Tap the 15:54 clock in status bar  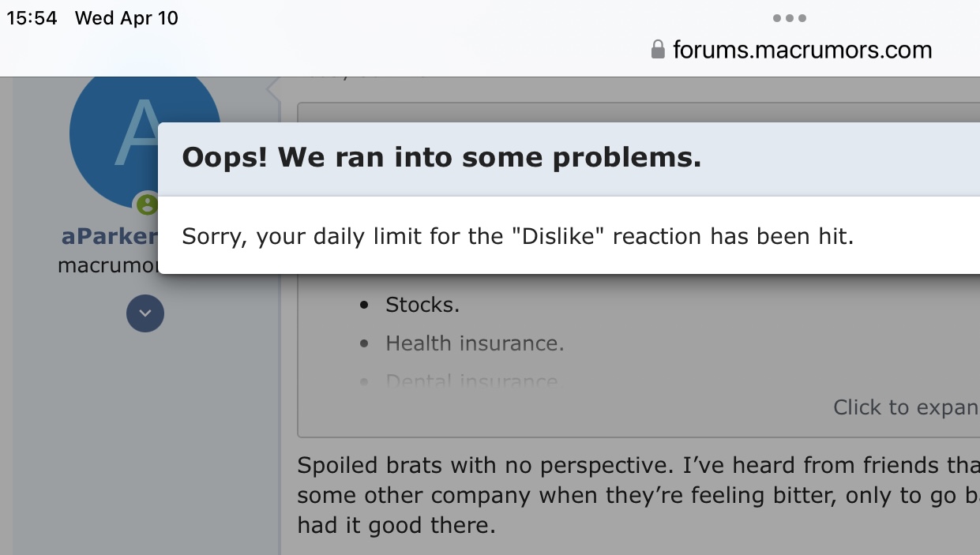point(32,18)
